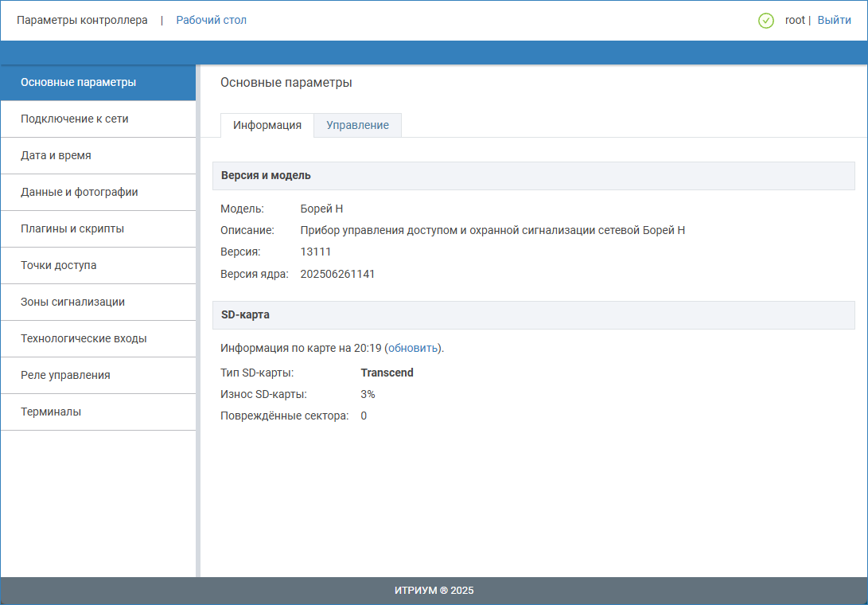The height and width of the screenshot is (605, 868).
Task: Click the SD-карта section header
Action: [534, 314]
